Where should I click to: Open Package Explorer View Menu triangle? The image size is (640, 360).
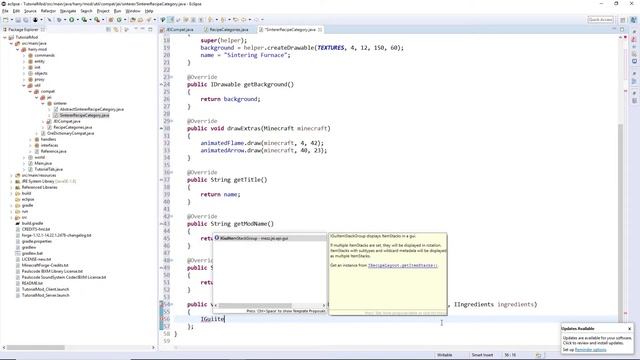136,29
